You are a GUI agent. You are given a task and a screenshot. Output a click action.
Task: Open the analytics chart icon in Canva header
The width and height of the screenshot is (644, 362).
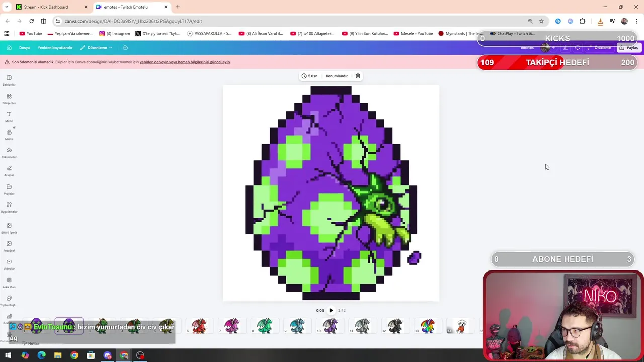tap(566, 48)
